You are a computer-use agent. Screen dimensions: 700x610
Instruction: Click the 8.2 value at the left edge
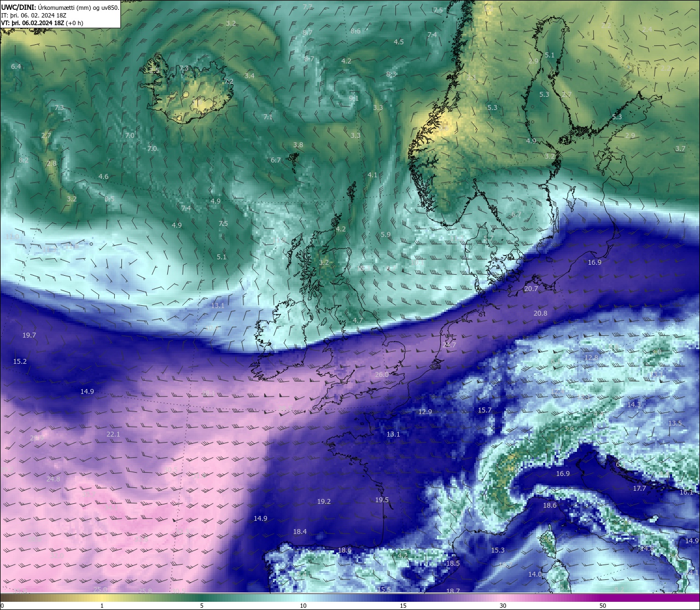(24, 160)
